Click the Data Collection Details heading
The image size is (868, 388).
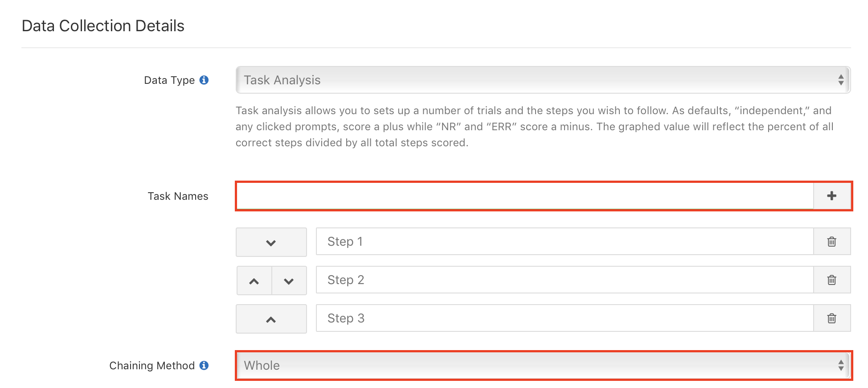(x=103, y=25)
